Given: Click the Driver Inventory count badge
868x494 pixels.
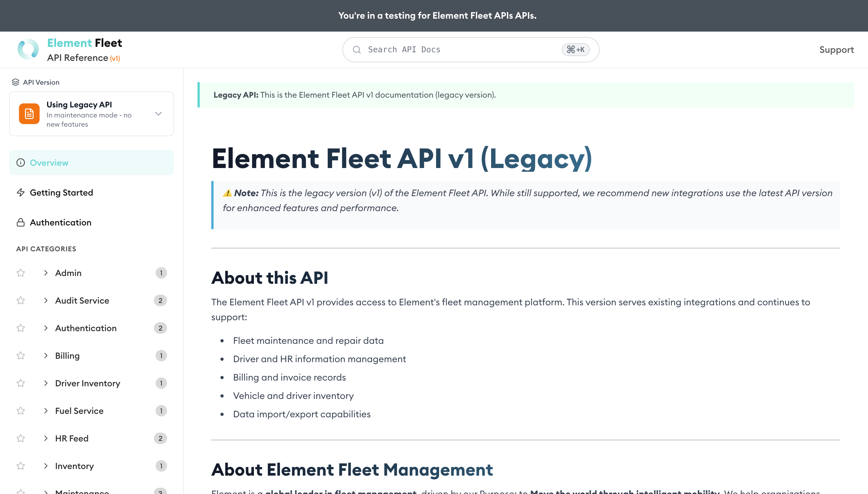Looking at the screenshot, I should pos(161,383).
